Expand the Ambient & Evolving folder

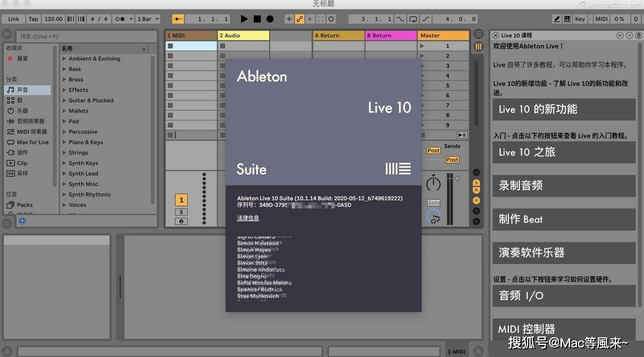click(64, 59)
